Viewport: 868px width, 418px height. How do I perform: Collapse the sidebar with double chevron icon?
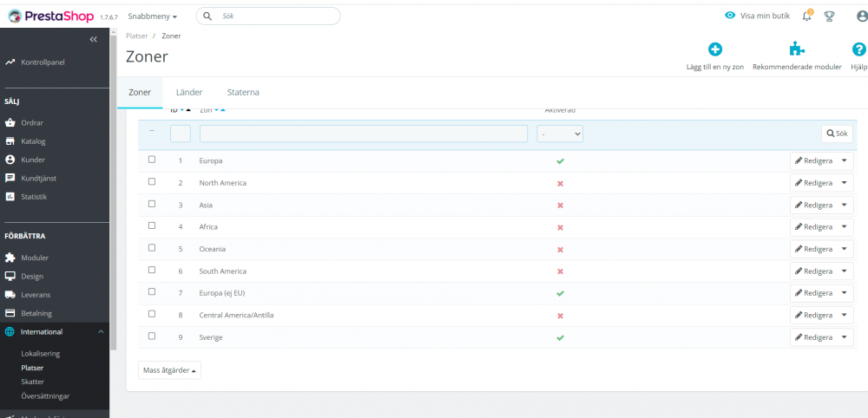coord(94,39)
